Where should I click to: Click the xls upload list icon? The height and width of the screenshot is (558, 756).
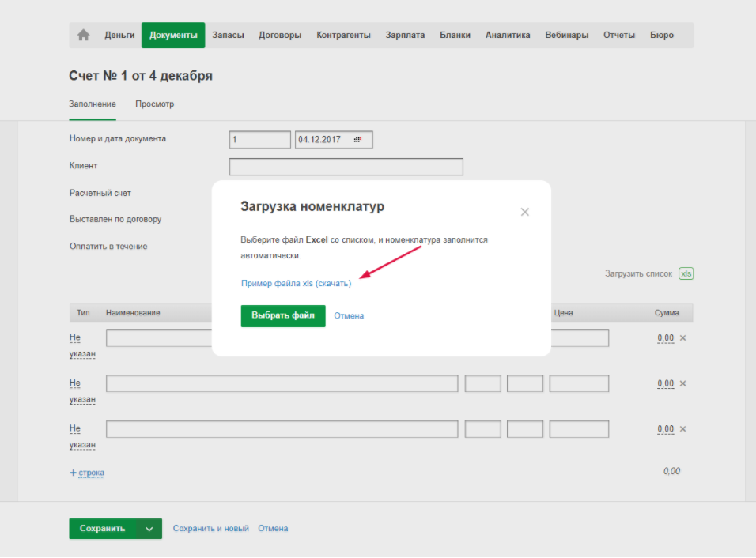click(x=686, y=273)
